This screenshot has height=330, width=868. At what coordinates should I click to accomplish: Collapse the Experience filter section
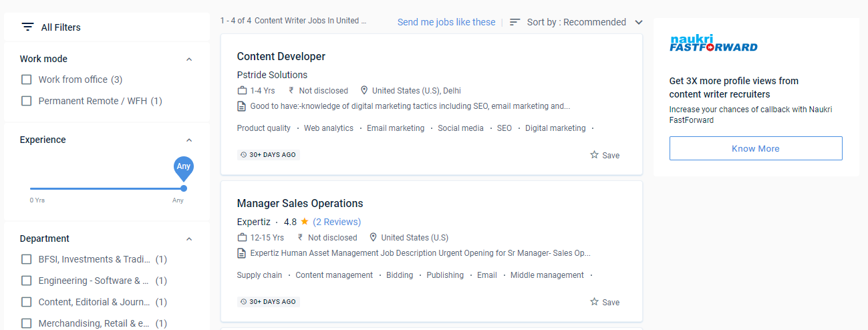pyautogui.click(x=189, y=140)
